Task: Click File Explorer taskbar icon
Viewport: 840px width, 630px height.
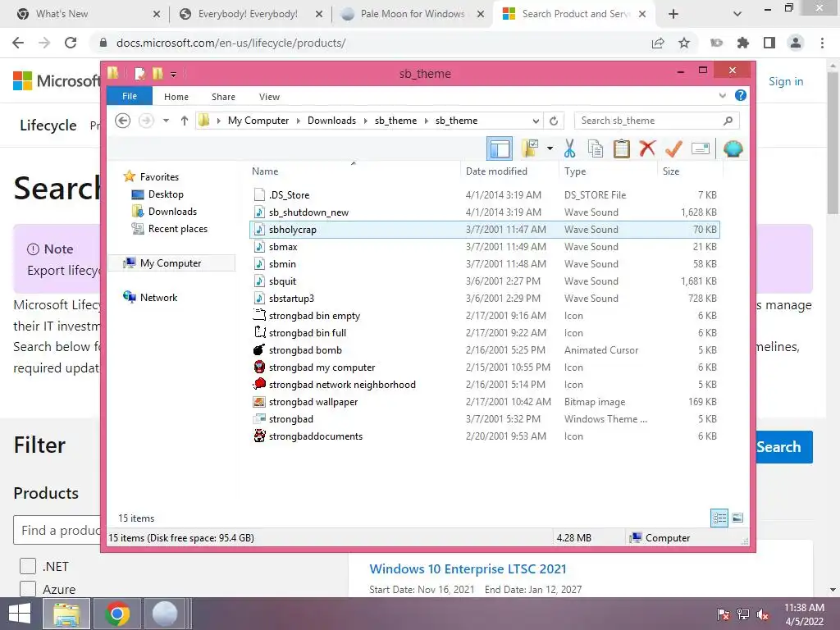Action: tap(66, 614)
